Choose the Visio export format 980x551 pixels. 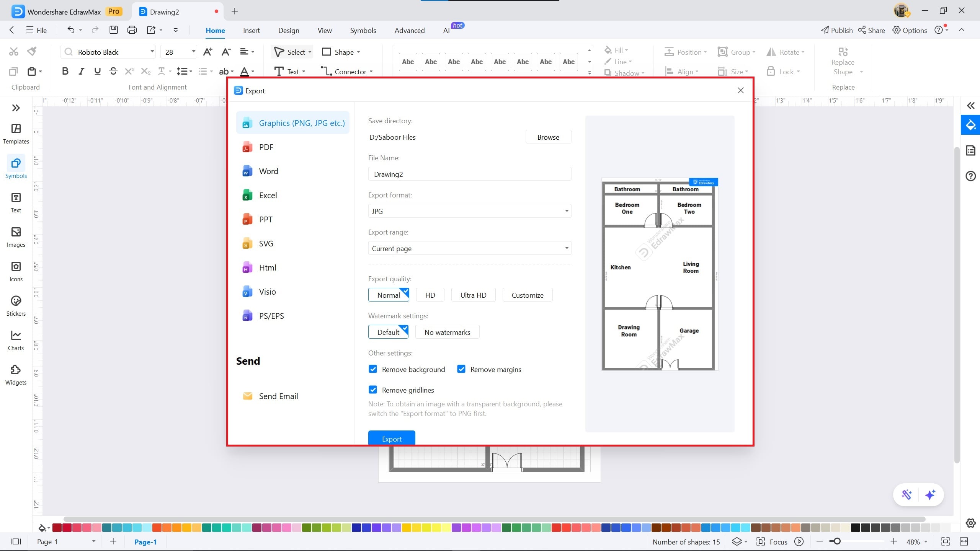(x=267, y=292)
